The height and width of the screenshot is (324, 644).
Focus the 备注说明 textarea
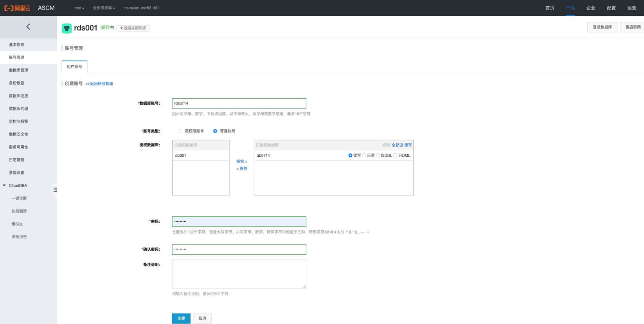(239, 274)
